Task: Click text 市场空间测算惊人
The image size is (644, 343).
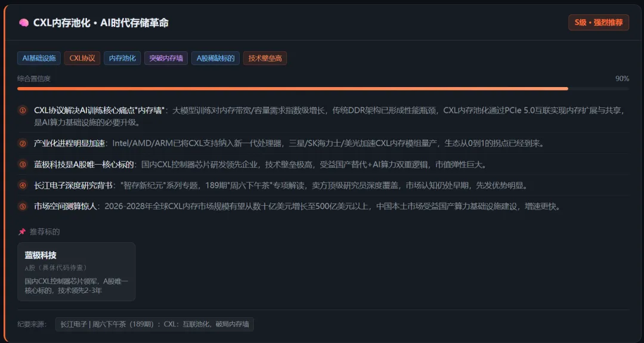Action: pos(66,206)
